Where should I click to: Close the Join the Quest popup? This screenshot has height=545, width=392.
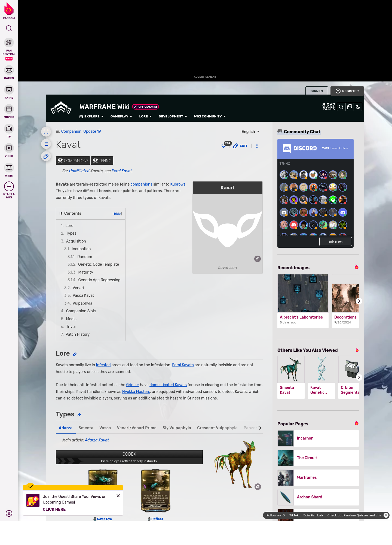[x=118, y=496]
